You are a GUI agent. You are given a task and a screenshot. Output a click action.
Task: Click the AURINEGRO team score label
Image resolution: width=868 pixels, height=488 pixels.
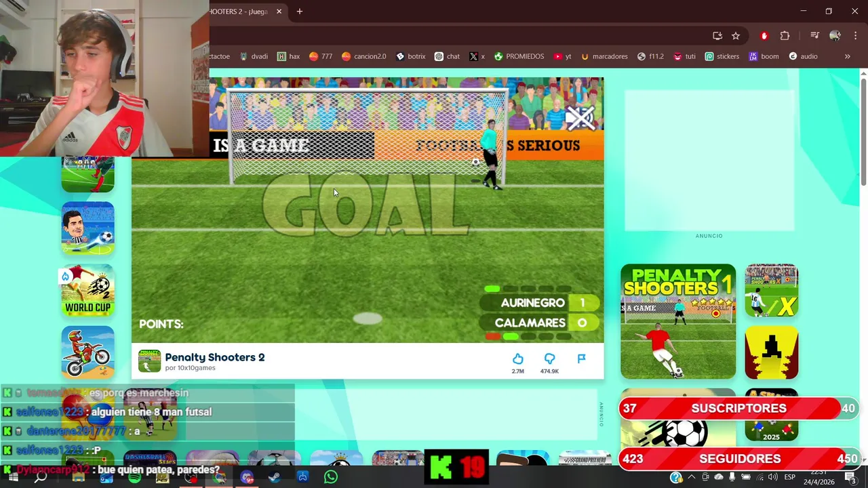click(532, 303)
